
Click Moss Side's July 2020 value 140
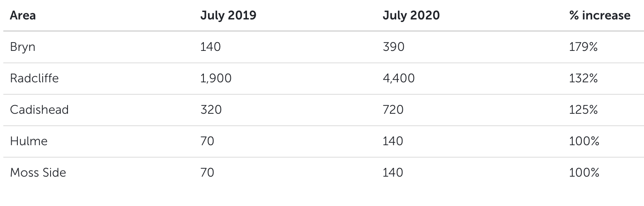pos(393,172)
